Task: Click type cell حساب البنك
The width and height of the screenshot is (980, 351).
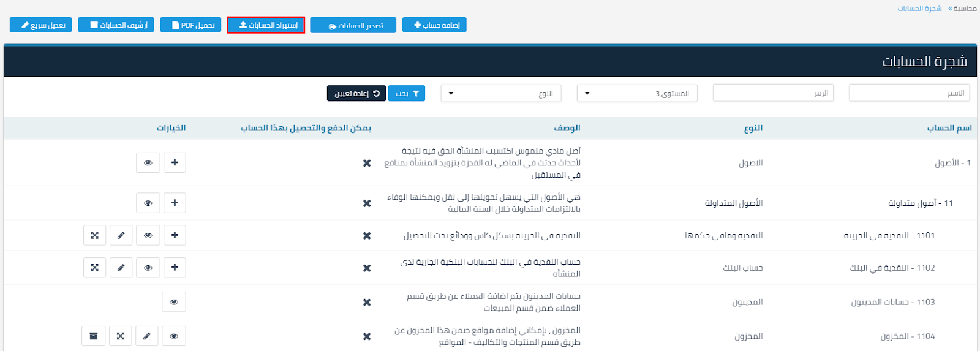Action: (743, 268)
